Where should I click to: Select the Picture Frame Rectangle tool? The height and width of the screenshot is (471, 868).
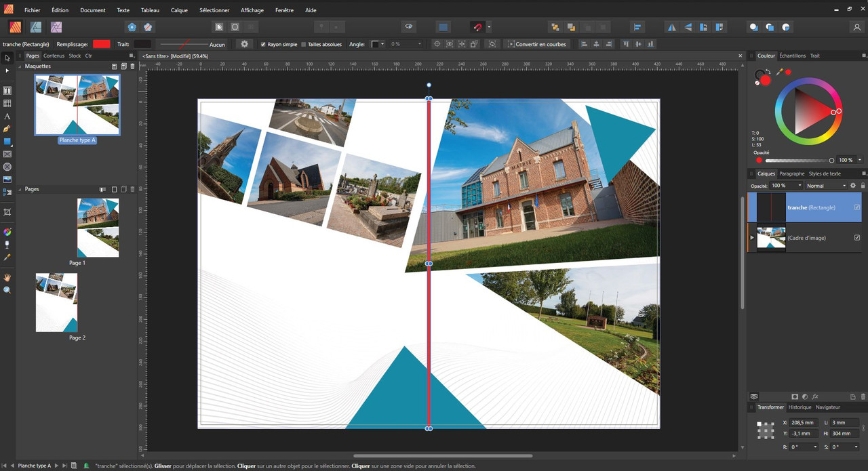point(7,155)
